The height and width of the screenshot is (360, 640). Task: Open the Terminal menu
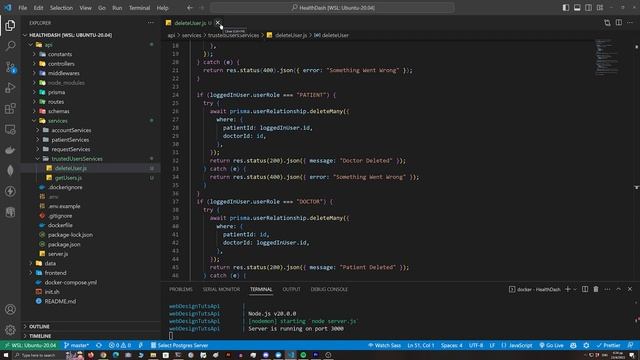tap(139, 8)
